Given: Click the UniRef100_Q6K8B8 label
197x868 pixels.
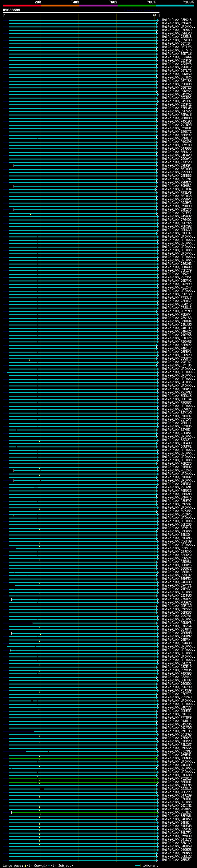Looking at the screenshot, I should pyautogui.click(x=176, y=118).
